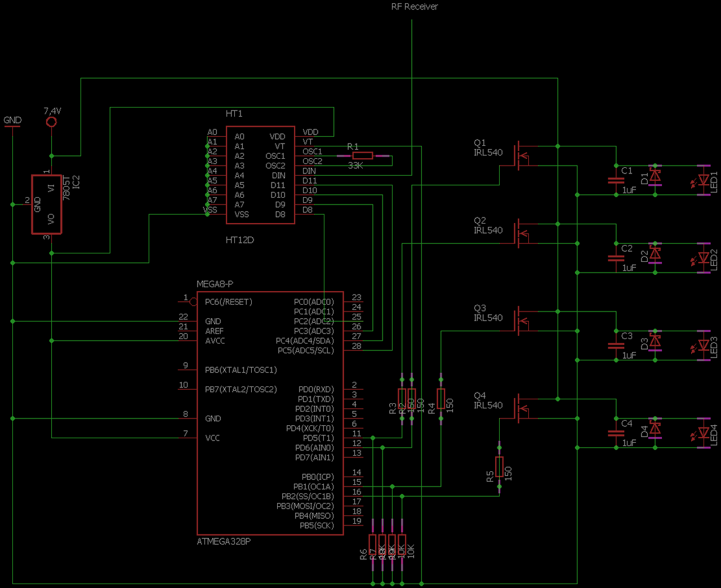Image resolution: width=721 pixels, height=588 pixels.
Task: Click the HT12D decoder chip body
Action: coord(260,175)
